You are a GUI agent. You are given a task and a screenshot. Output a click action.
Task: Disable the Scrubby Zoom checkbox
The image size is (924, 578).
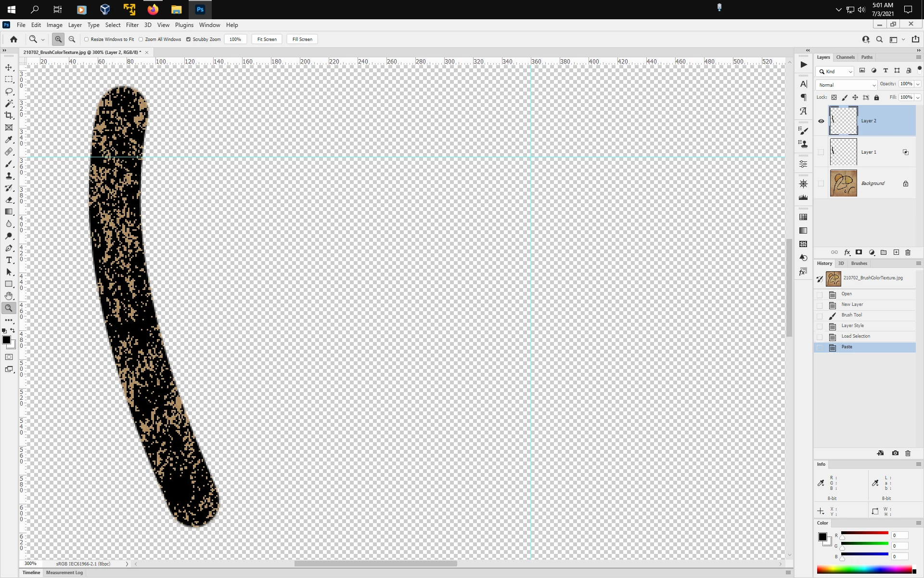188,39
